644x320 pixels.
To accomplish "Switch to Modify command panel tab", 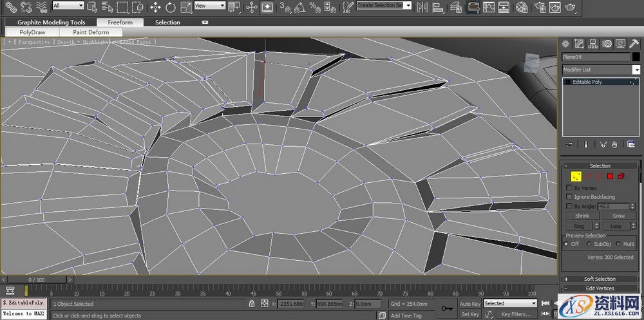I will pos(580,44).
